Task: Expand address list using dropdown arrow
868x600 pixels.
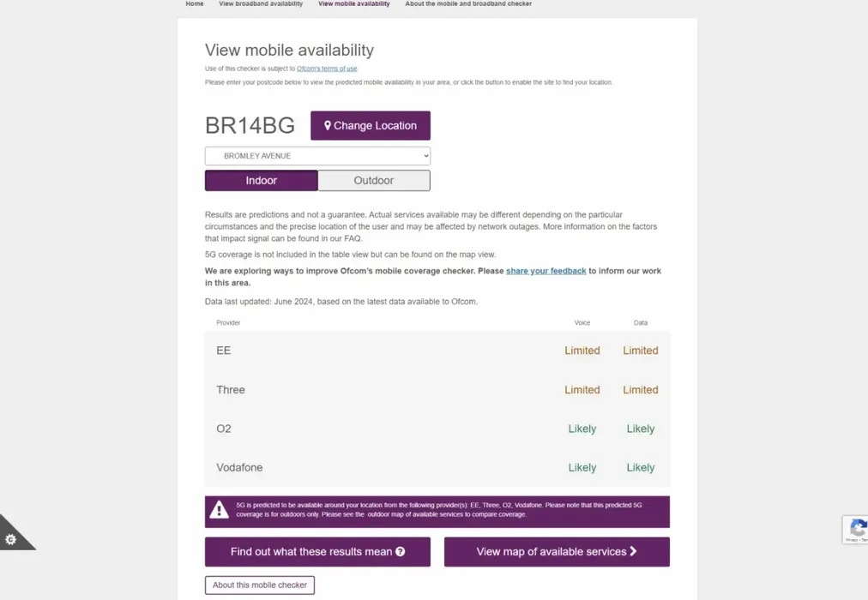Action: pyautogui.click(x=425, y=156)
